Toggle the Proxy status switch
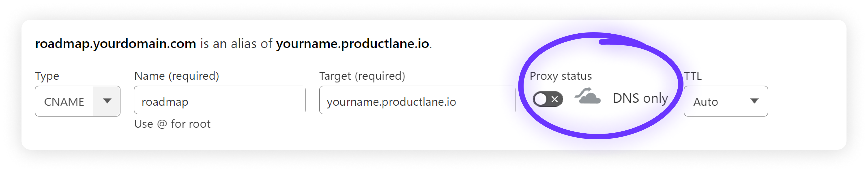The width and height of the screenshot is (868, 173). 547,99
